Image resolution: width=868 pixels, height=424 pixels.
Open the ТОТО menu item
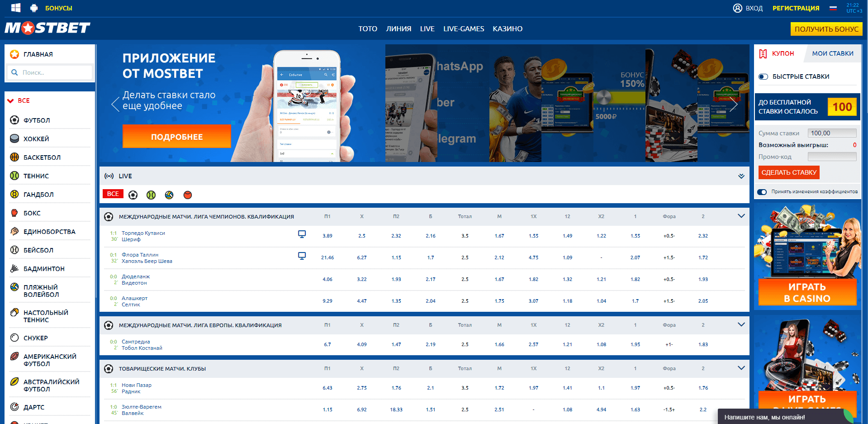tap(368, 29)
